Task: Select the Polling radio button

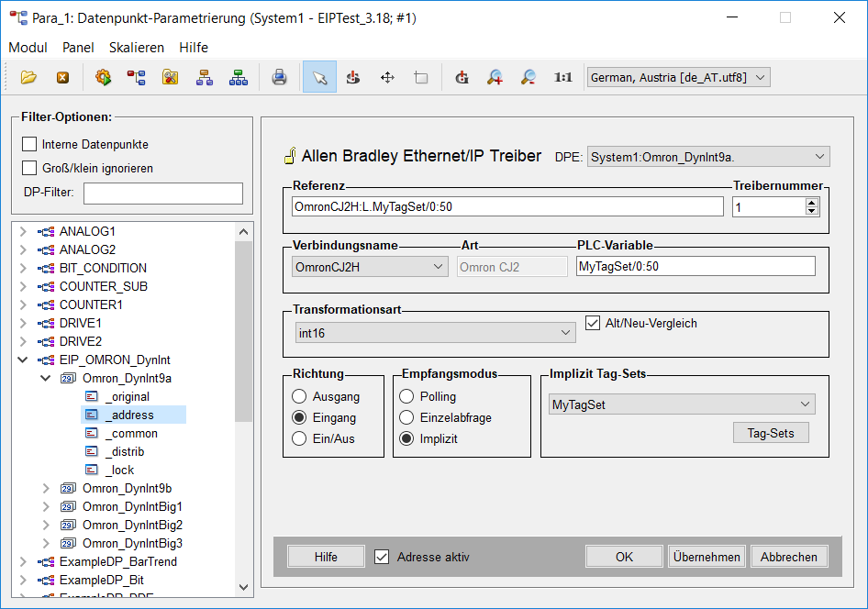Action: click(x=406, y=396)
